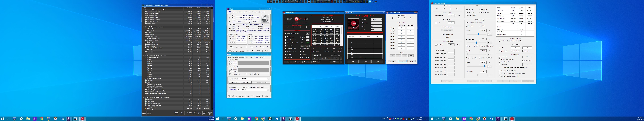Open Chrome from the left taskbar
Viewport: 644px width, 121px height.
pyautogui.click(x=42, y=119)
